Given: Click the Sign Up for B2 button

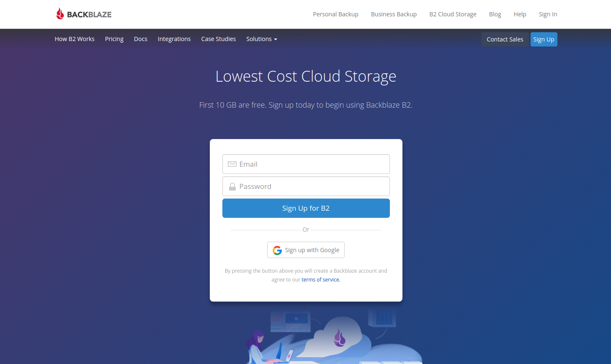Looking at the screenshot, I should (306, 208).
